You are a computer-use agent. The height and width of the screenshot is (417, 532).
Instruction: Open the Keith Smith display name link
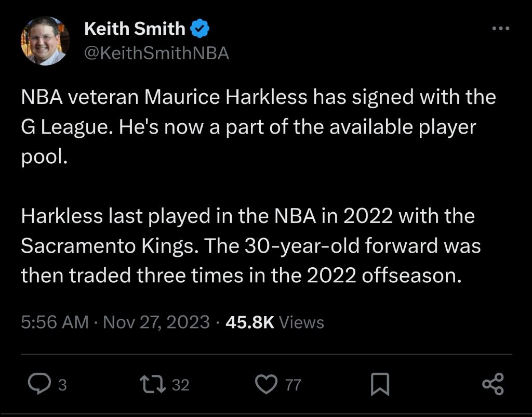click(134, 29)
